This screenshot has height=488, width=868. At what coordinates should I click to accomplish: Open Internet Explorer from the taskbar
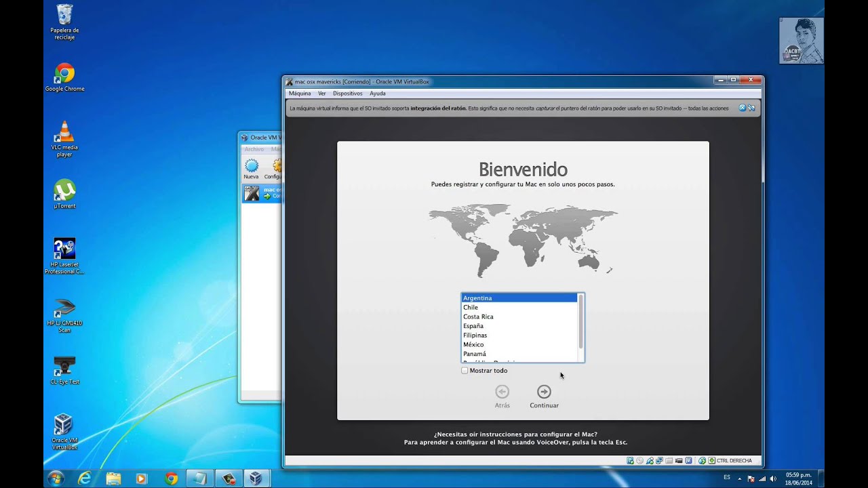(85, 479)
